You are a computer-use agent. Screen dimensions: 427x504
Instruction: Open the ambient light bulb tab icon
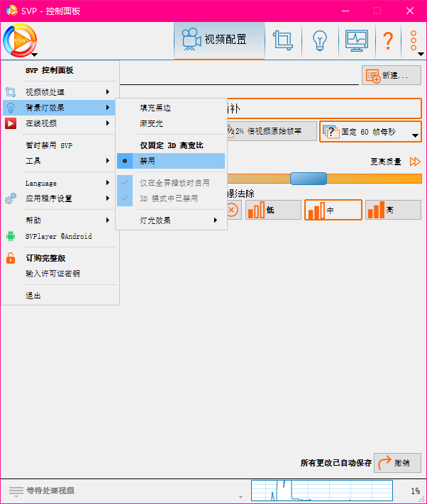click(x=320, y=40)
